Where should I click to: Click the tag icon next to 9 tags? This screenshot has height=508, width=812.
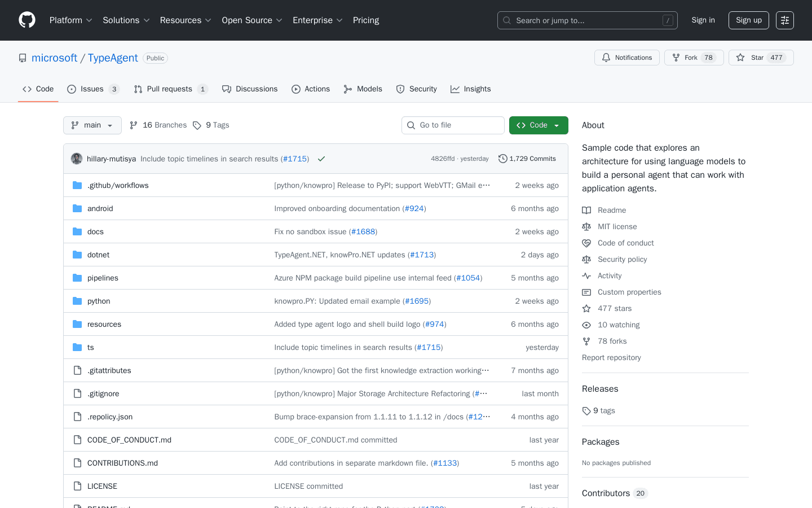pos(586,410)
